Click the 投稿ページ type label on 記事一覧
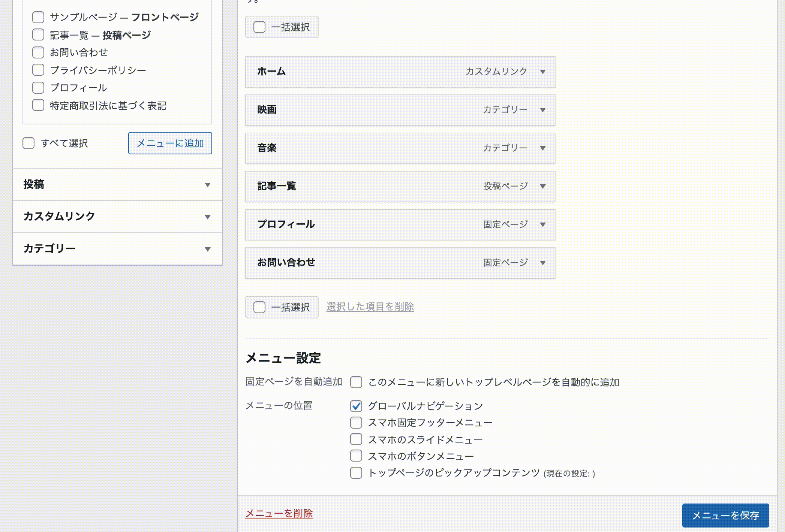Image resolution: width=785 pixels, height=532 pixels. click(x=505, y=186)
